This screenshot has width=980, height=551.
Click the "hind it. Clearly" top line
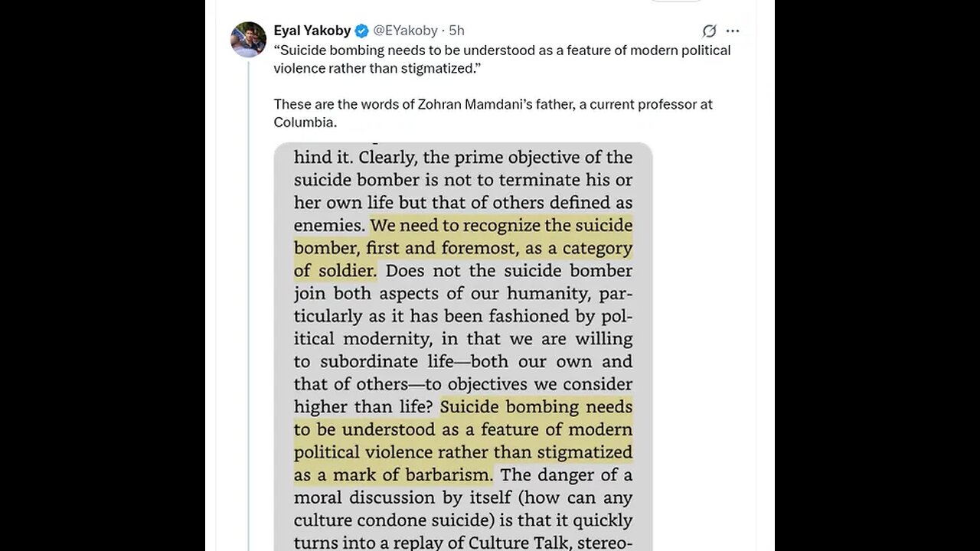(463, 157)
